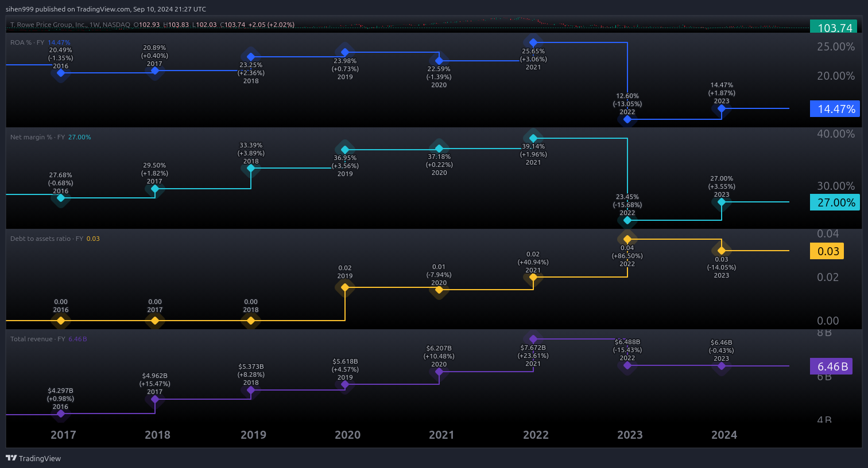Viewport: 868px width, 468px height.
Task: Click the total revenue 2020 diamond marker
Action: tap(439, 372)
